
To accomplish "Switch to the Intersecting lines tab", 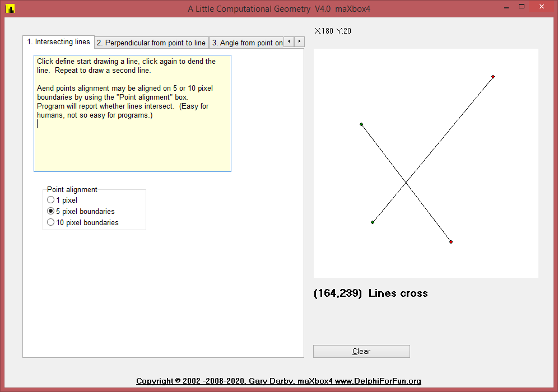I will click(x=58, y=42).
